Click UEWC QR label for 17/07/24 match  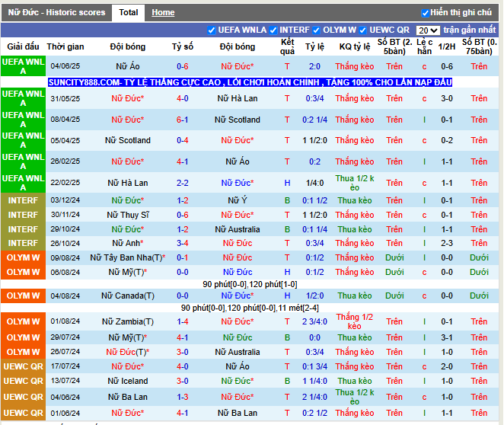[23, 366]
